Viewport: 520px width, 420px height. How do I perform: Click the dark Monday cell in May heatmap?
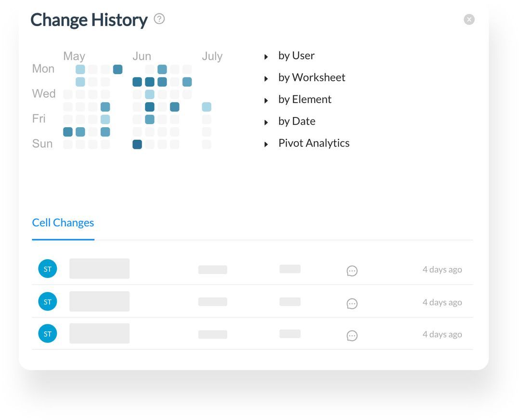coord(117,69)
